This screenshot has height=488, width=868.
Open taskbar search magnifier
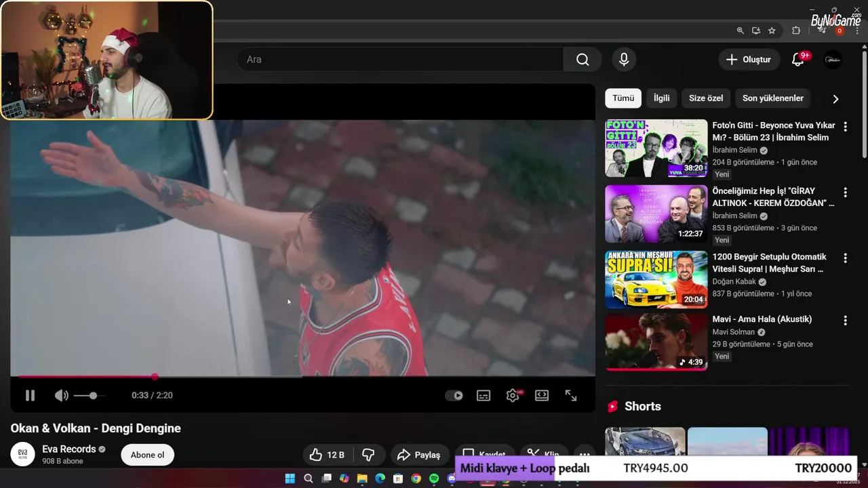pos(309,479)
